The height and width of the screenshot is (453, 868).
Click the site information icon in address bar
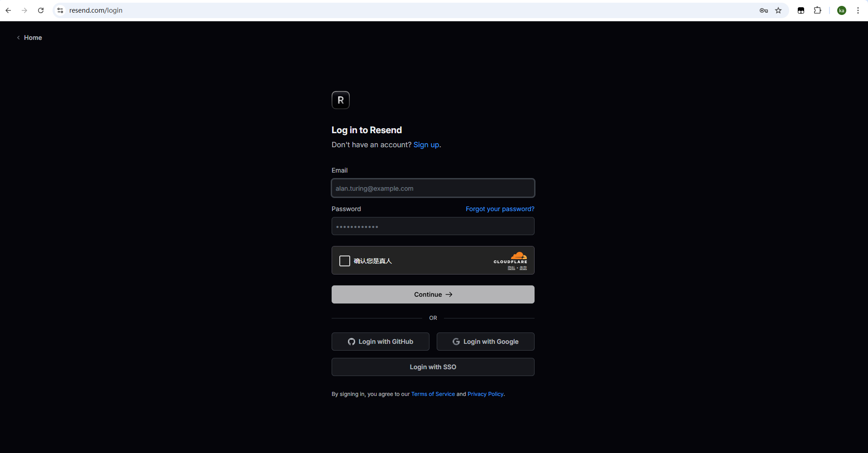(60, 10)
